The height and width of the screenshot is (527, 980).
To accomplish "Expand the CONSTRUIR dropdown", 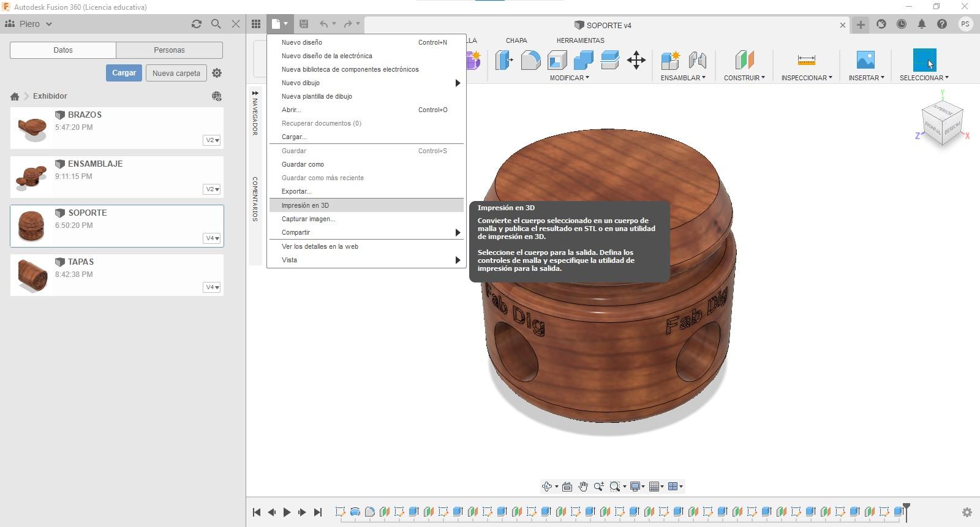I will tap(744, 78).
